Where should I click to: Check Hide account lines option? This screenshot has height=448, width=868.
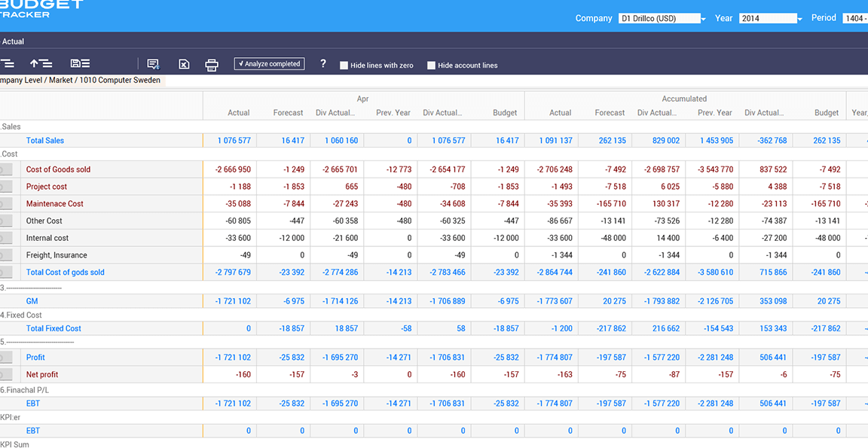431,66
